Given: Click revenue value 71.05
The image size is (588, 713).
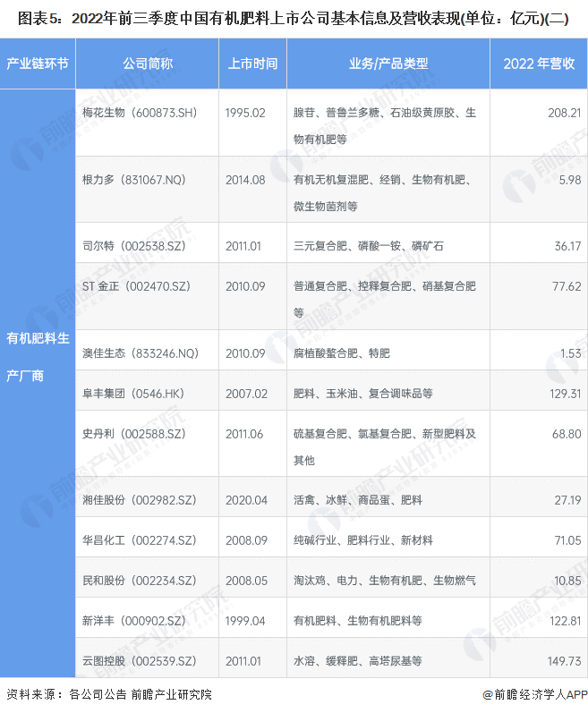Looking at the screenshot, I should pos(567,540).
